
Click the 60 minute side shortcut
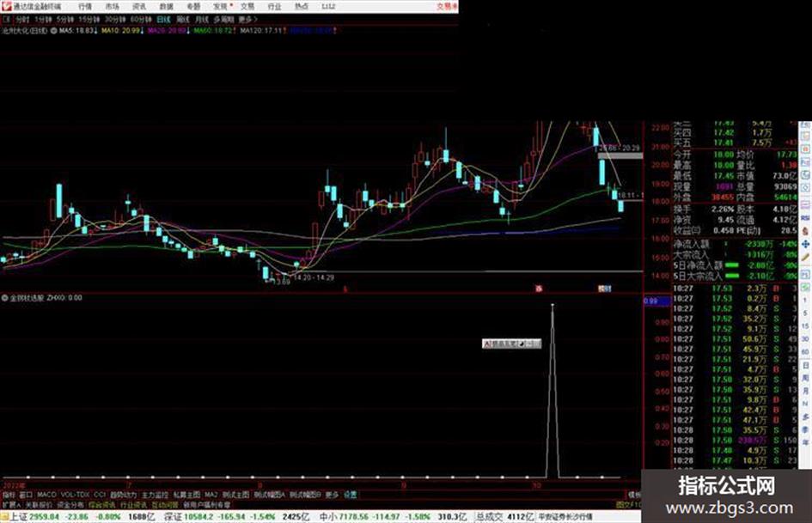point(805,351)
